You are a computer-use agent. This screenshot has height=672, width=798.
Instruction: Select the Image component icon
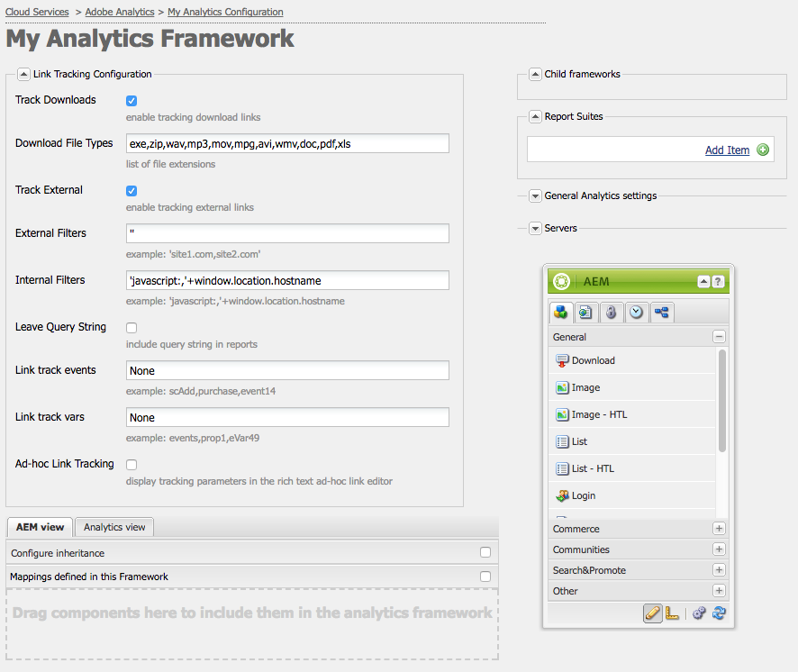point(562,387)
